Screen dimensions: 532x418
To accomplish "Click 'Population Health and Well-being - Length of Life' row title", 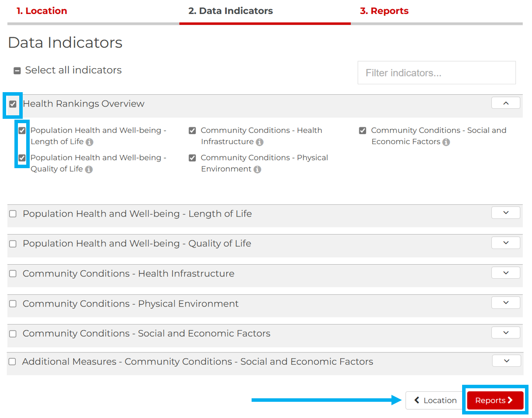I will click(x=137, y=214).
